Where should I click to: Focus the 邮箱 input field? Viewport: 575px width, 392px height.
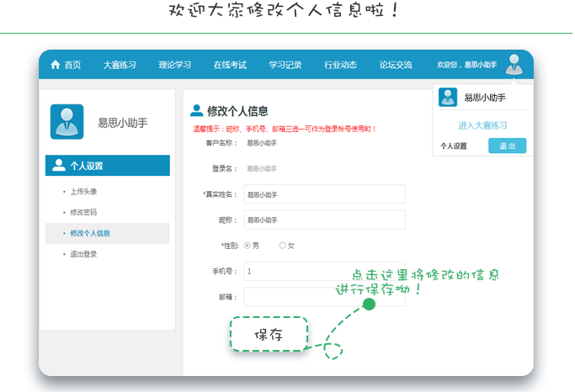click(x=324, y=297)
